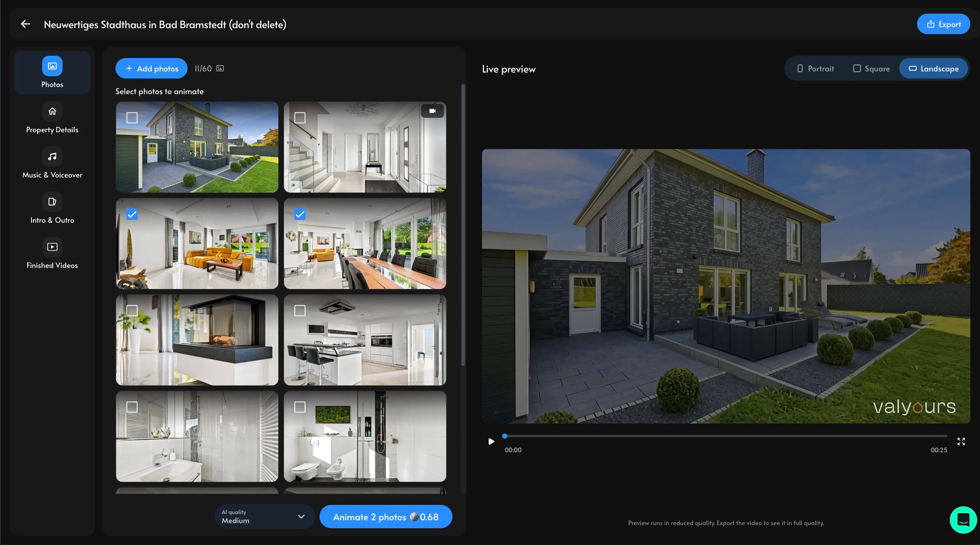The height and width of the screenshot is (545, 980).
Task: Click the Live preview heading
Action: coord(509,69)
